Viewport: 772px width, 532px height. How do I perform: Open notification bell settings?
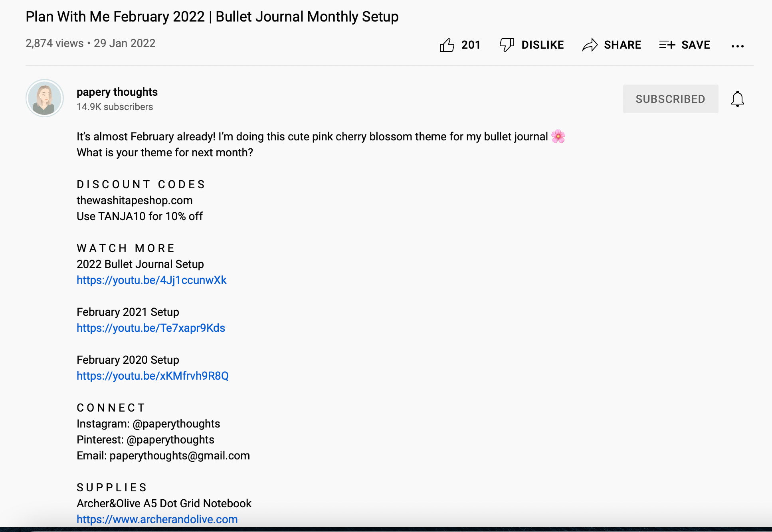(737, 99)
